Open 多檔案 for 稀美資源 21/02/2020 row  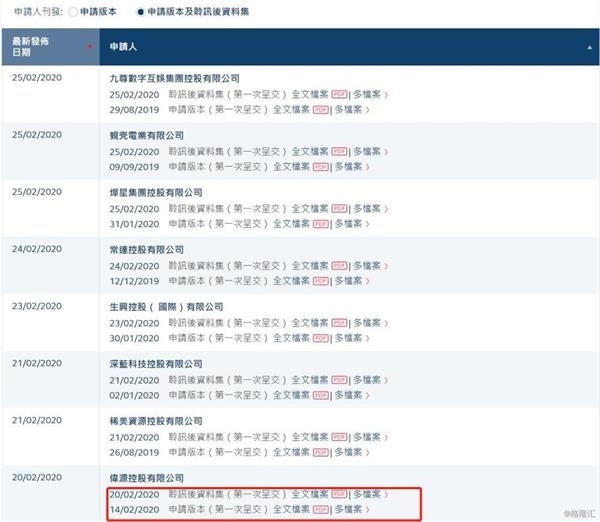coord(367,437)
